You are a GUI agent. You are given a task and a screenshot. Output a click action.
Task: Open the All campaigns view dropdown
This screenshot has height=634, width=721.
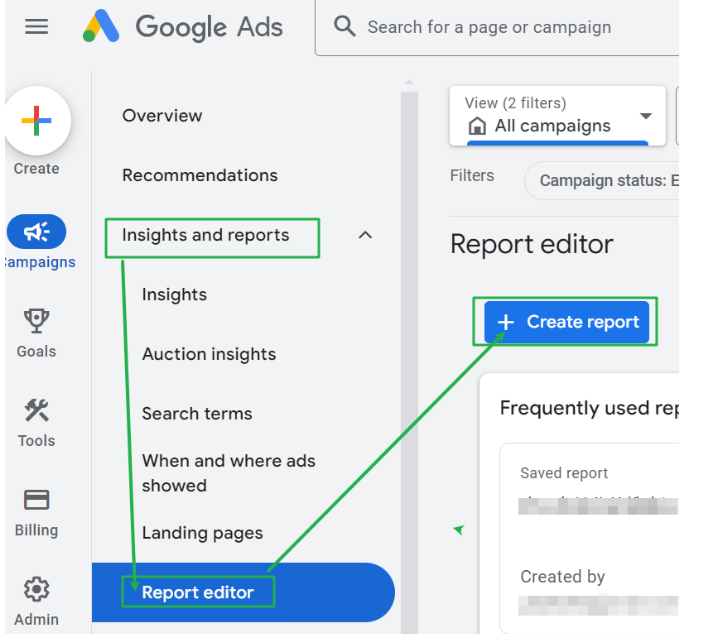[x=557, y=115]
